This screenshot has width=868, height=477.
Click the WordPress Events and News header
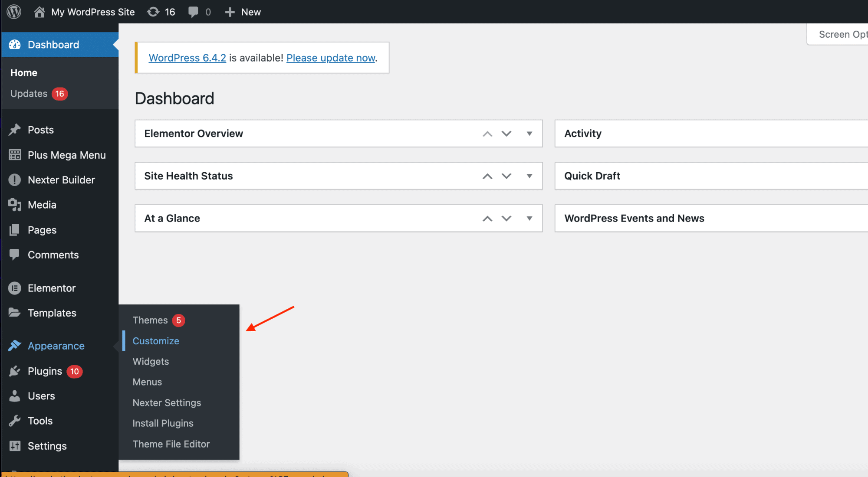tap(711, 219)
